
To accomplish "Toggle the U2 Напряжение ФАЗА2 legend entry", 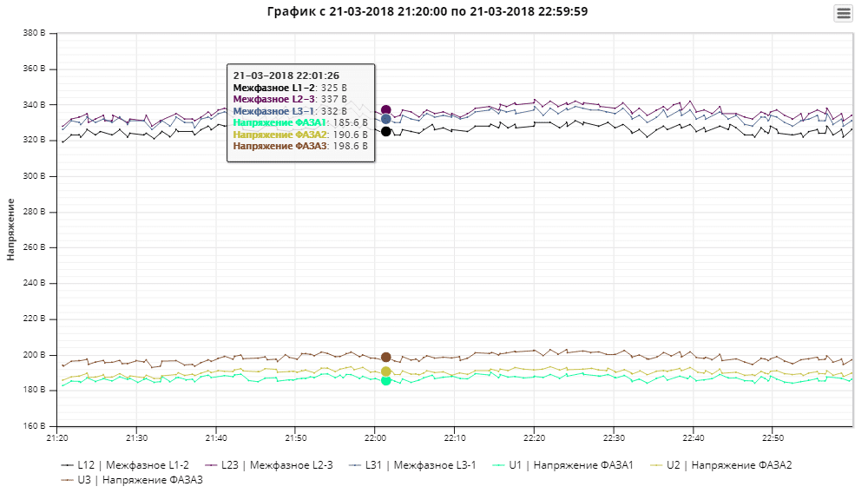I will (x=727, y=465).
